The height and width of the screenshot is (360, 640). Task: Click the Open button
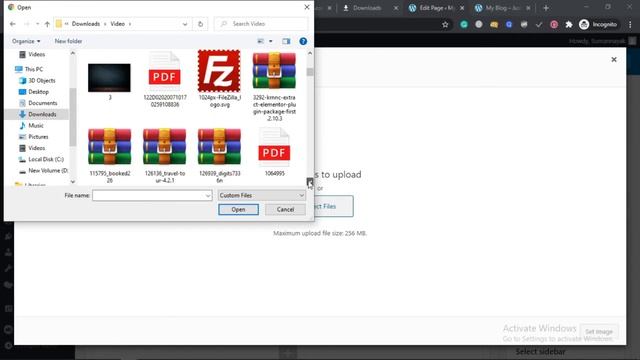tap(238, 209)
